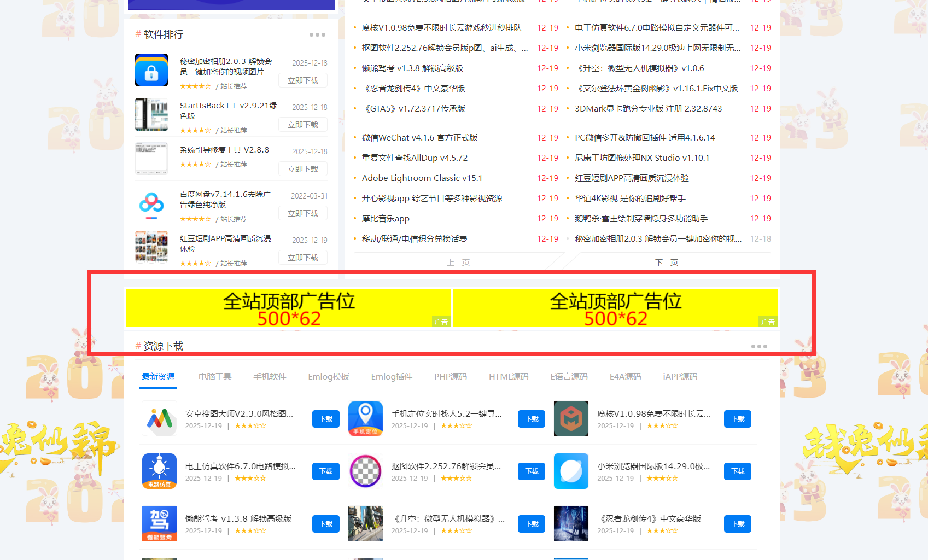The image size is (928, 560).
Task: Click the left yellow 全站顶部广告位 banner
Action: tap(289, 308)
